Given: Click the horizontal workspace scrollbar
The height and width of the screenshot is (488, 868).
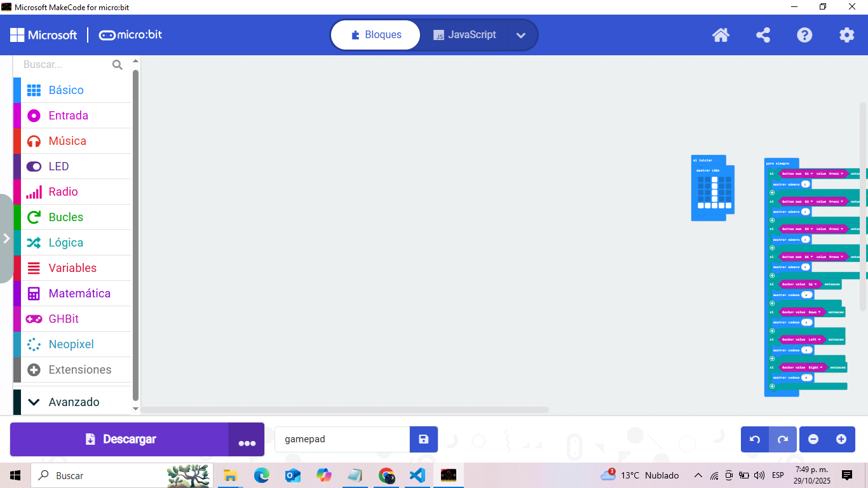Looking at the screenshot, I should (x=344, y=410).
